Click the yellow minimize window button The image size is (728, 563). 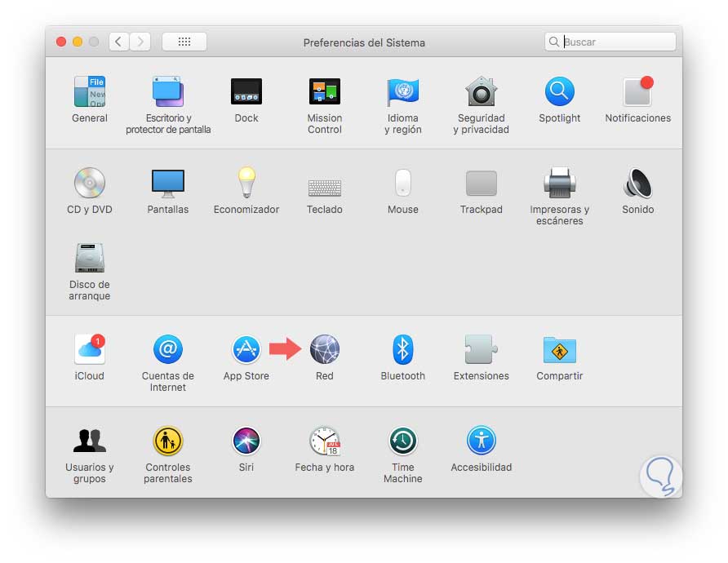pyautogui.click(x=78, y=42)
